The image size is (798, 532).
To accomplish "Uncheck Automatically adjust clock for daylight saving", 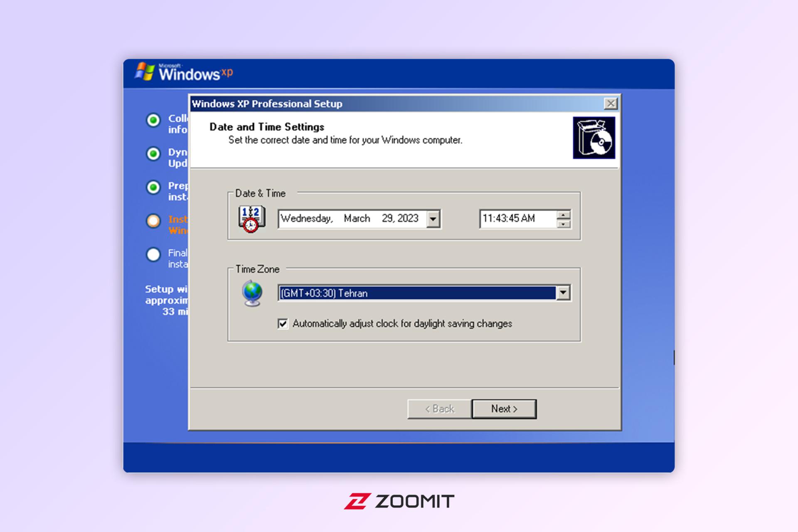I will [283, 324].
